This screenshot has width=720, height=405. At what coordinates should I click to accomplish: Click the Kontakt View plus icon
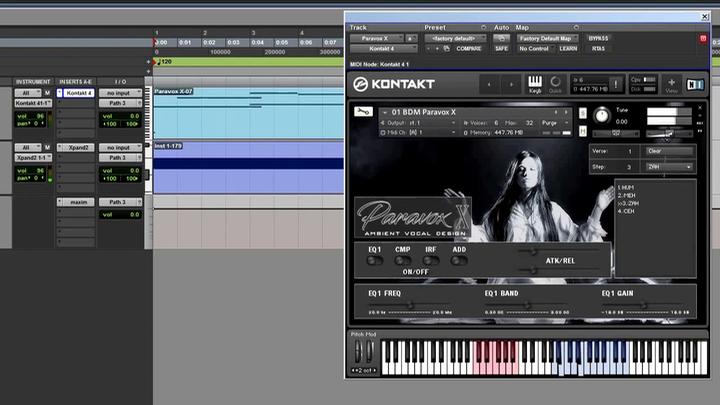point(671,84)
